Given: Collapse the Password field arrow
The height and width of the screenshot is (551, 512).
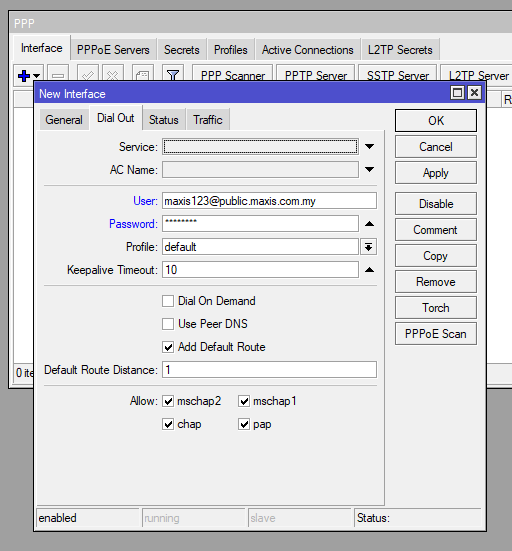Looking at the screenshot, I should 369,224.
